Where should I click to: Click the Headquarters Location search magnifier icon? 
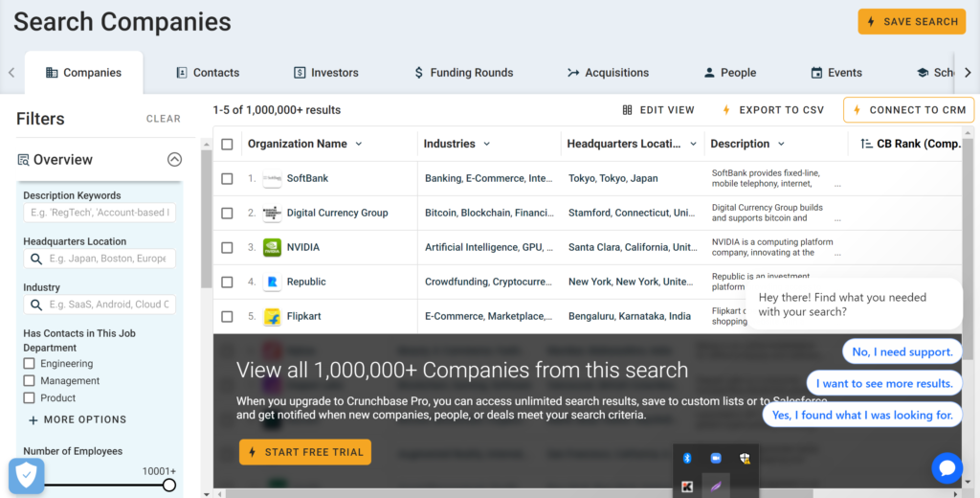tap(36, 259)
